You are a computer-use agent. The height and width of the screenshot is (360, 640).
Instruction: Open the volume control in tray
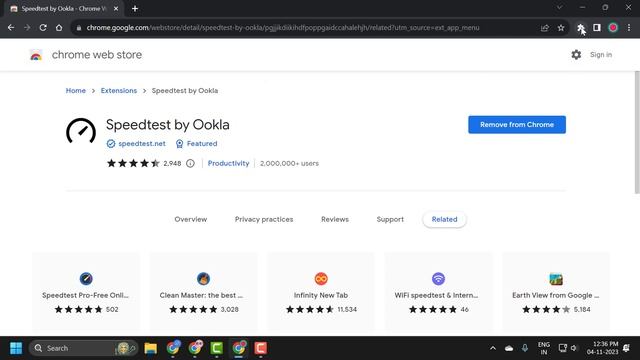tap(574, 348)
